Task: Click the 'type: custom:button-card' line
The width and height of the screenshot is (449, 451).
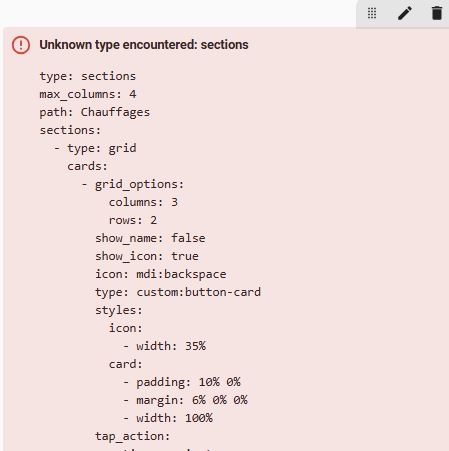Action: [x=178, y=292]
